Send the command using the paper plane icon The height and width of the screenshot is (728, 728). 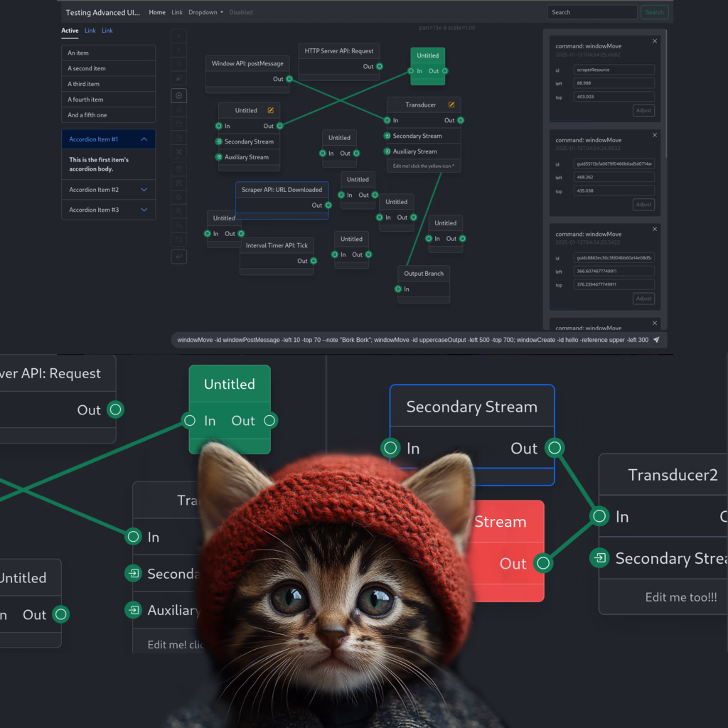656,340
